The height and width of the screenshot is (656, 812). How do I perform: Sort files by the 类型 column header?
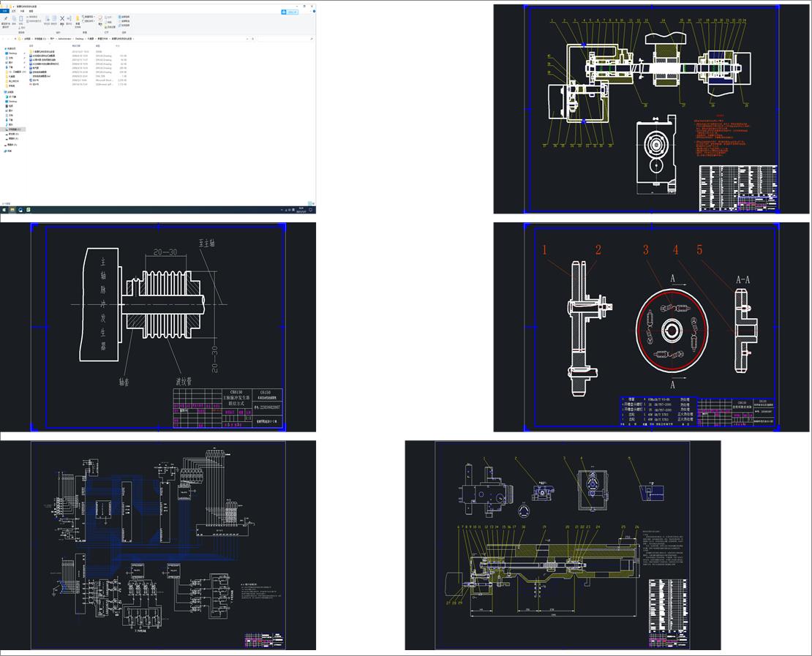[x=98, y=45]
